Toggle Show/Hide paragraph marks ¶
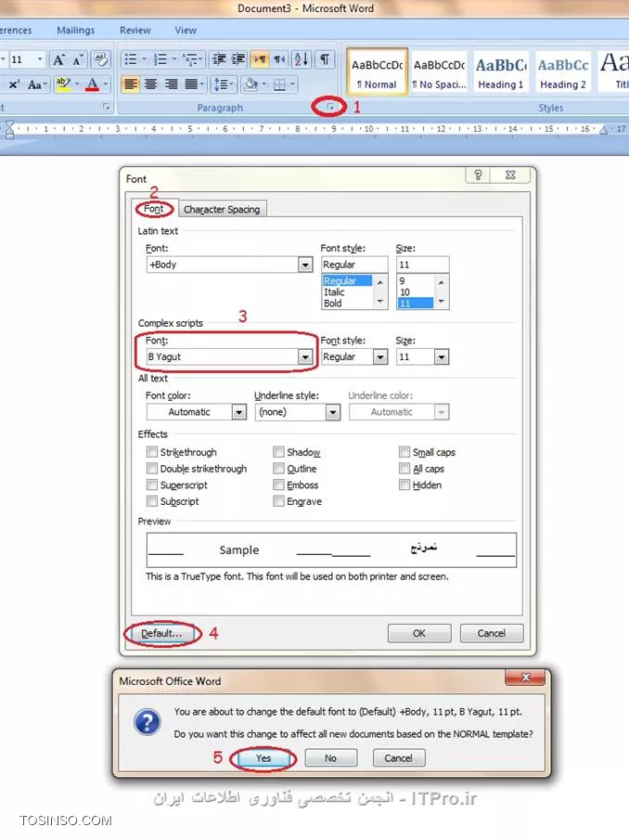This screenshot has width=629, height=840. (325, 59)
